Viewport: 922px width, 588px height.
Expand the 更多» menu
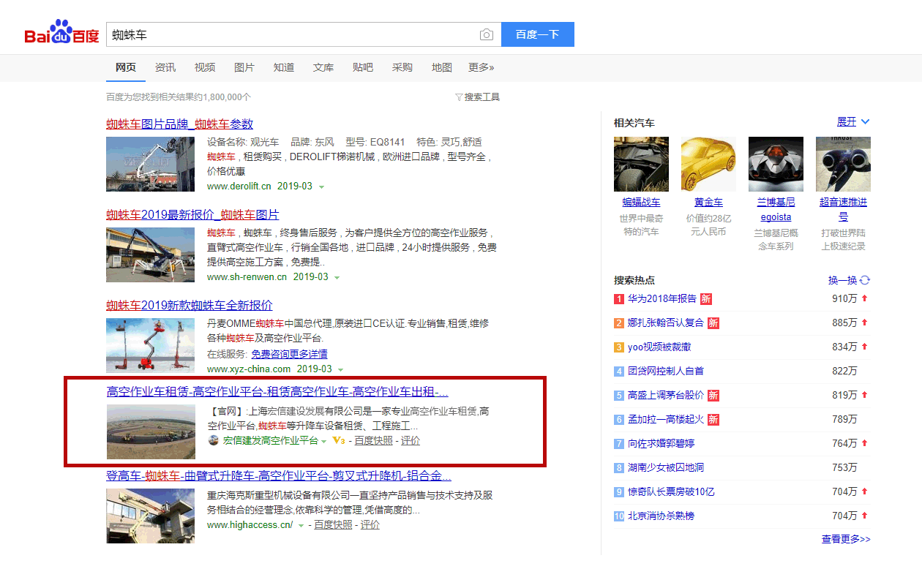tap(481, 67)
